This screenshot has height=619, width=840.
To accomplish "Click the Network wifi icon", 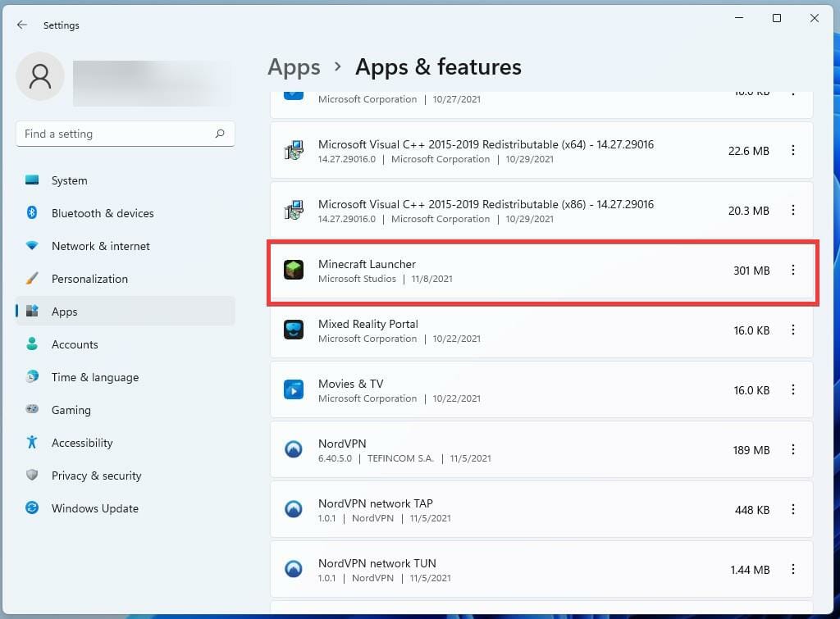I will 32,245.
